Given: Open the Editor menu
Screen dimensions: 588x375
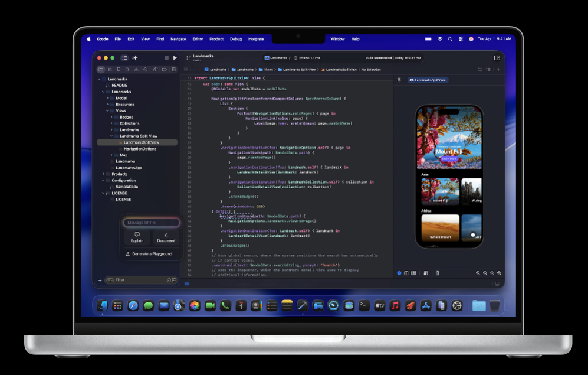Looking at the screenshot, I should coord(198,39).
